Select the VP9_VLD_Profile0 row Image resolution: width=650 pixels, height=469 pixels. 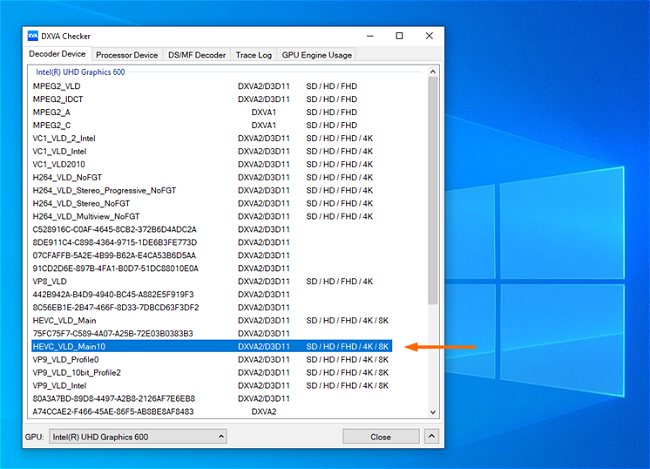coord(211,359)
